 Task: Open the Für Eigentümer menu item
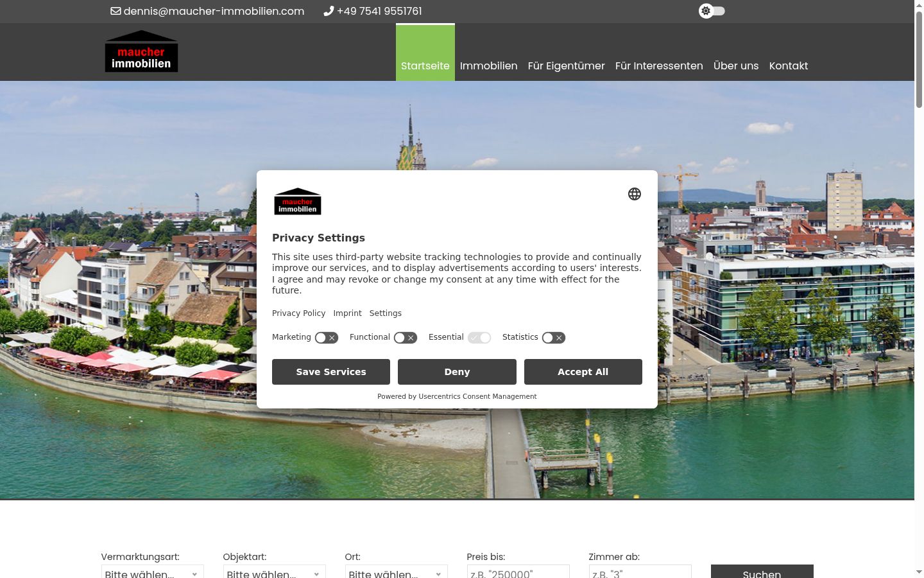[566, 66]
